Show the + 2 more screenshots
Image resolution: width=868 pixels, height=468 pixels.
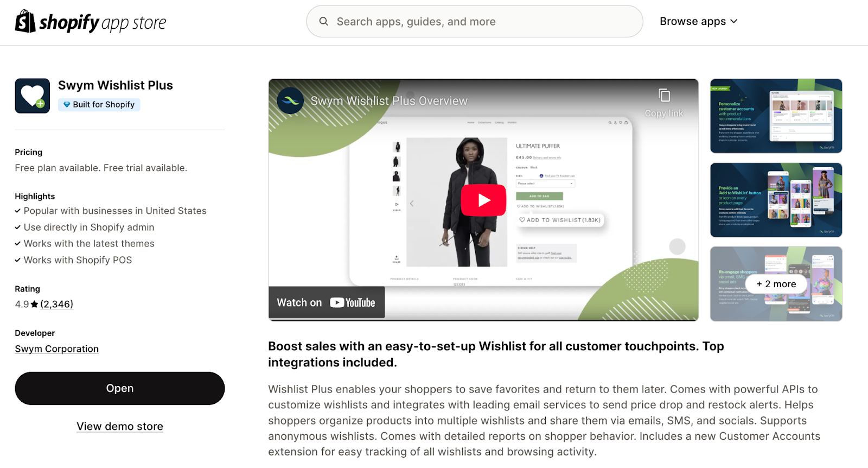click(776, 284)
